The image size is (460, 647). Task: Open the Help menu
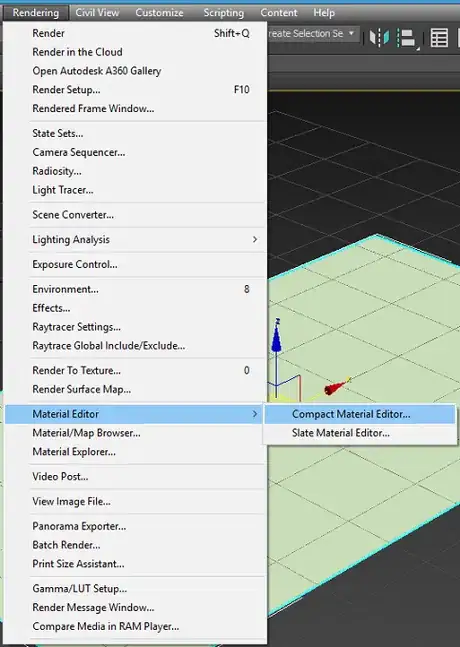(324, 13)
